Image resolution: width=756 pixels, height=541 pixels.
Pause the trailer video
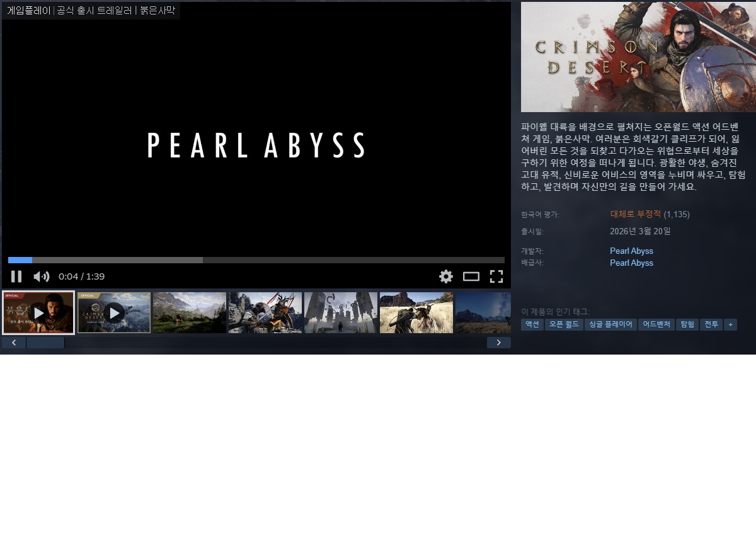pyautogui.click(x=16, y=276)
